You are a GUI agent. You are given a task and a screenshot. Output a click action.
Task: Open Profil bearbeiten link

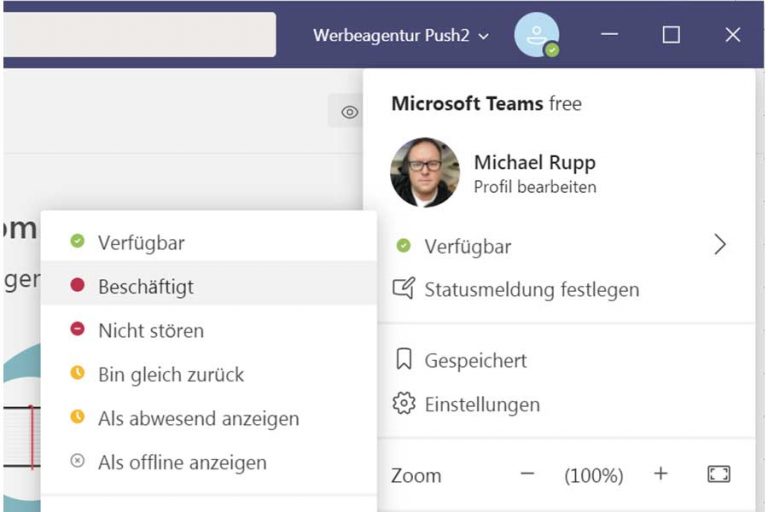point(535,187)
